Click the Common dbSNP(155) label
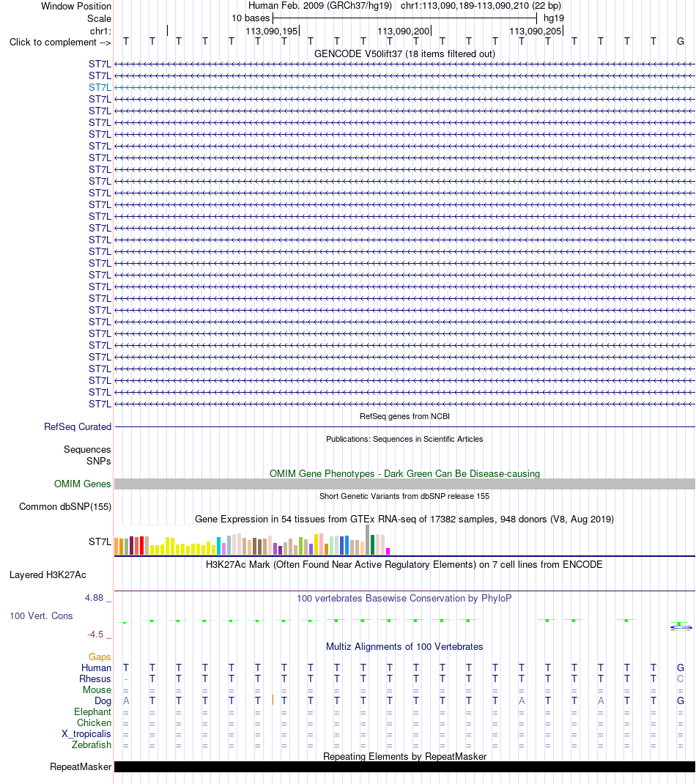The height and width of the screenshot is (784, 696). tap(65, 506)
